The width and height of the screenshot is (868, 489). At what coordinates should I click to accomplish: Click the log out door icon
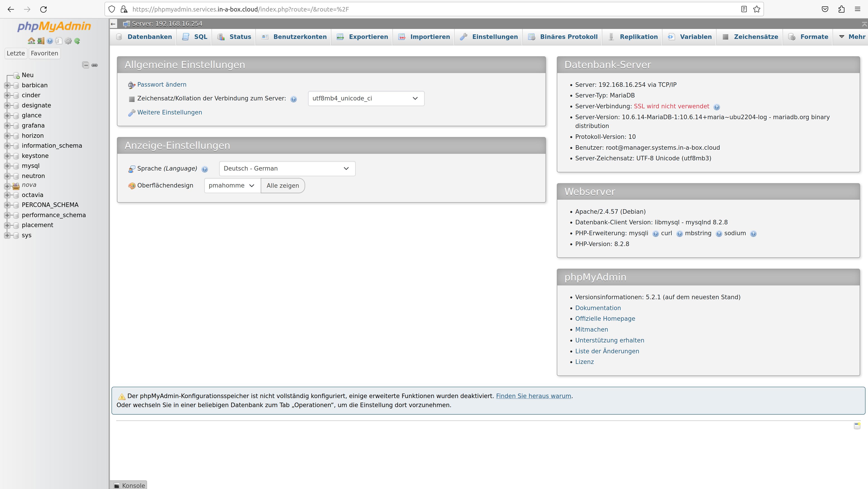(x=41, y=41)
